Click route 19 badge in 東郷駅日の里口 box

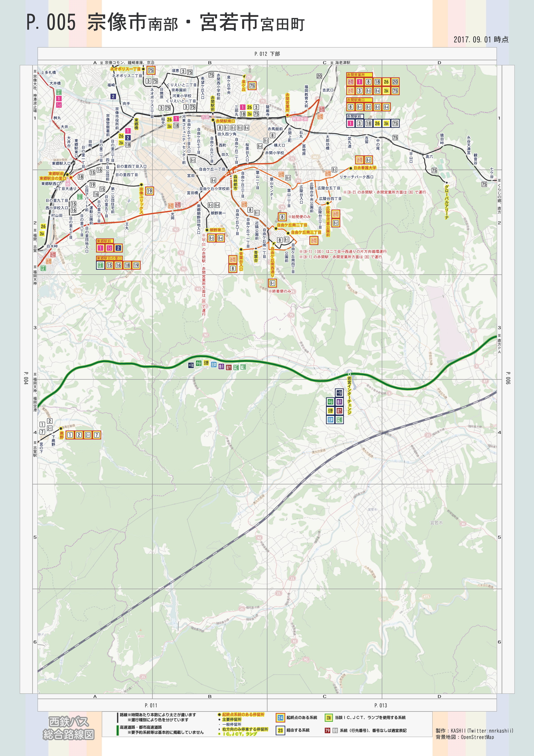136,265
